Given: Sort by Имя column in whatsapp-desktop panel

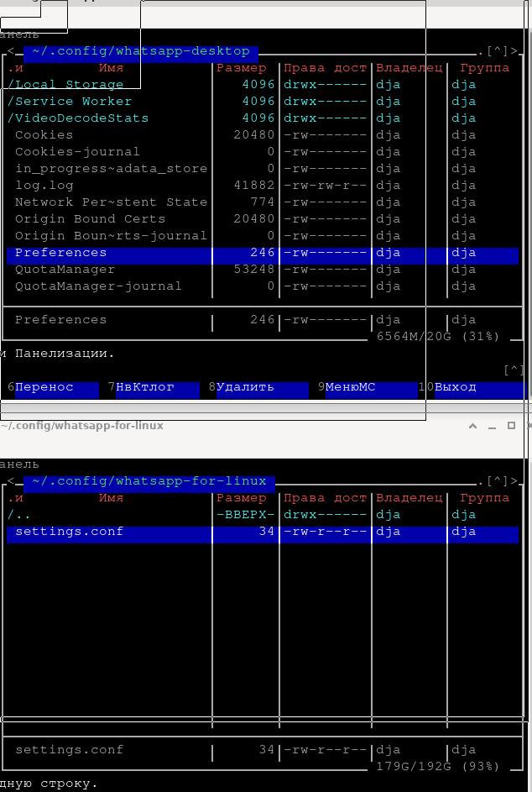Looking at the screenshot, I should pos(111,68).
